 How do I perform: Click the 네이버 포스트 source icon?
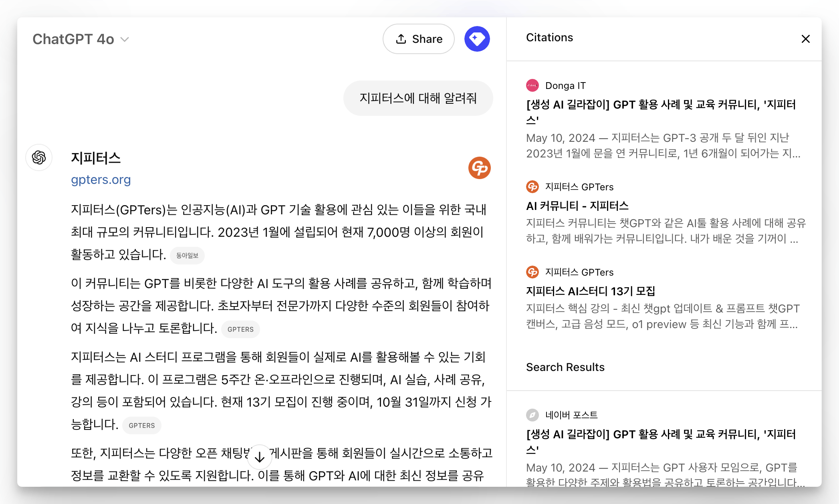(532, 415)
